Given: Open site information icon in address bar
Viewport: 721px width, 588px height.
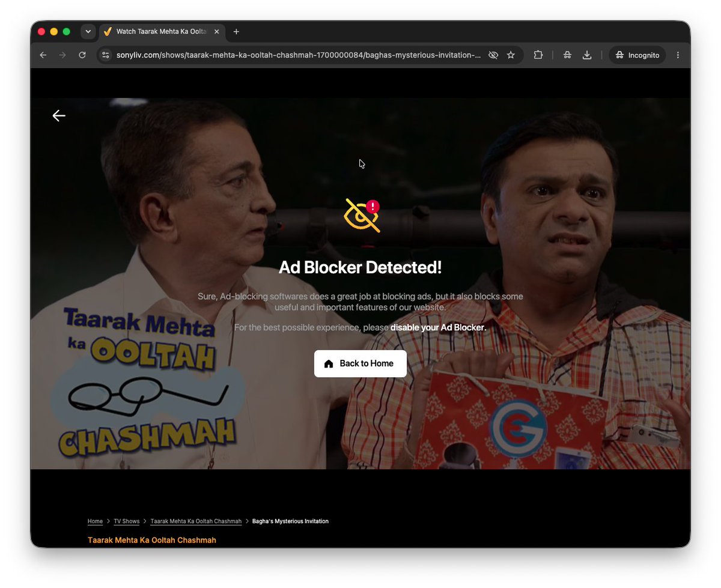Looking at the screenshot, I should coord(106,55).
